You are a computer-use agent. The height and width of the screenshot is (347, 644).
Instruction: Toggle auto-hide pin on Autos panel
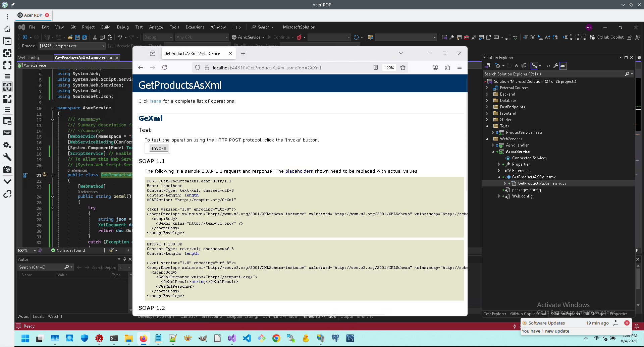pos(124,259)
